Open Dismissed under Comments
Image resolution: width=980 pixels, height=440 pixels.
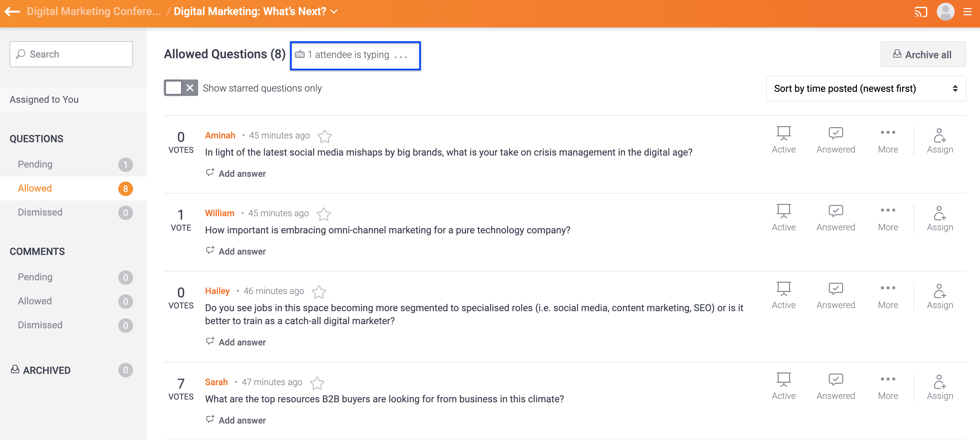click(40, 325)
